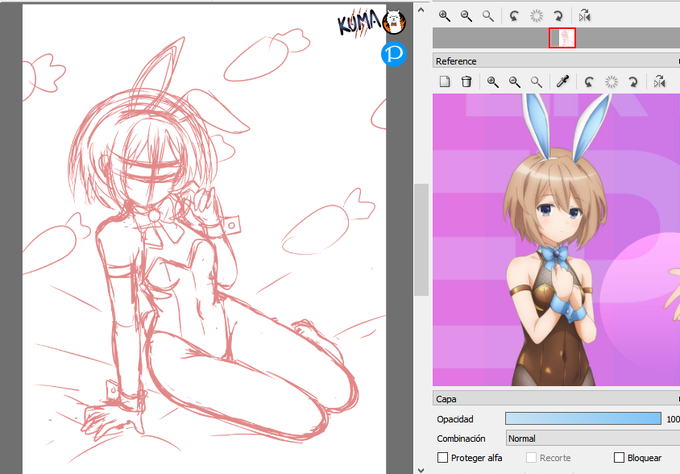The width and height of the screenshot is (680, 474).
Task: Click the Capa panel title bar
Action: [556, 399]
